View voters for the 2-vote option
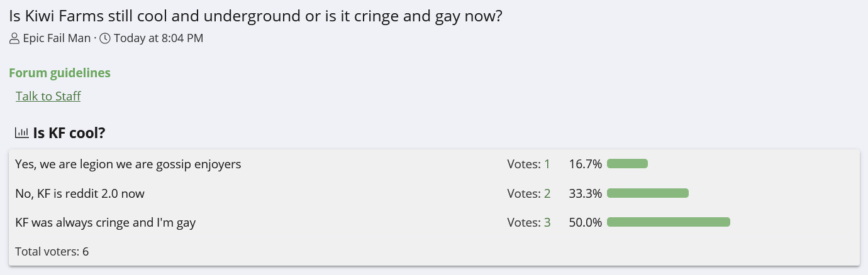Viewport: 868px width, 275px height. click(547, 193)
